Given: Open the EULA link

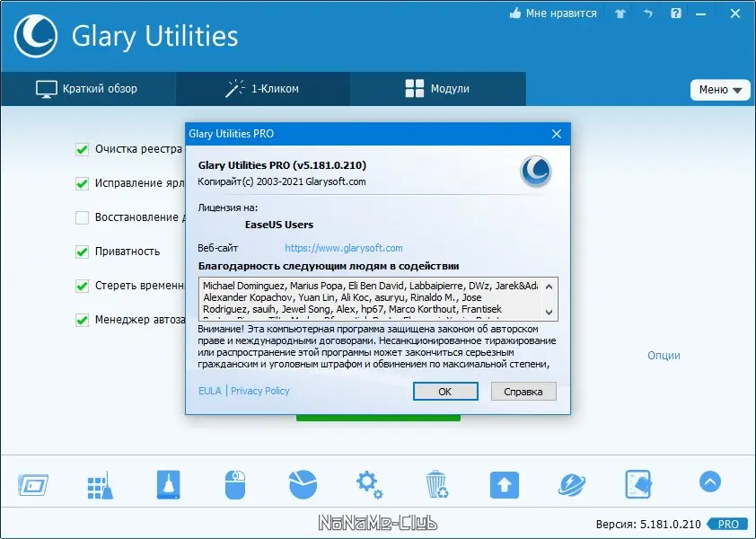Looking at the screenshot, I should point(210,391).
